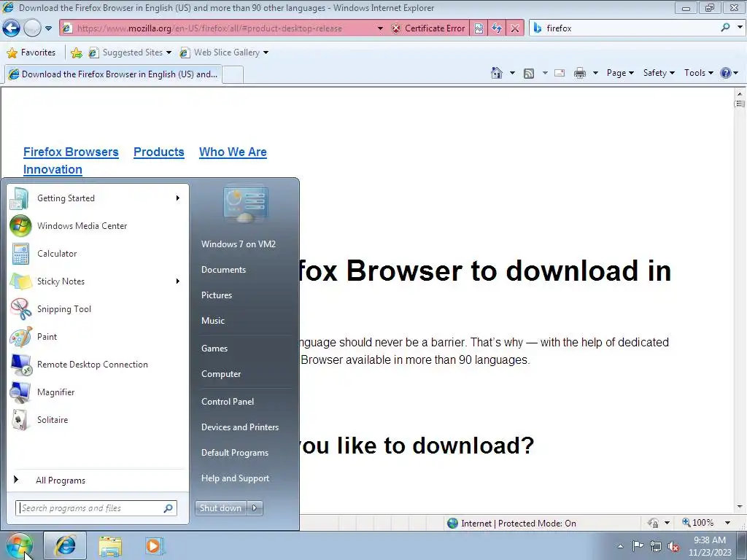
Task: Click Add to Favorites Bar star icon
Action: 76,52
